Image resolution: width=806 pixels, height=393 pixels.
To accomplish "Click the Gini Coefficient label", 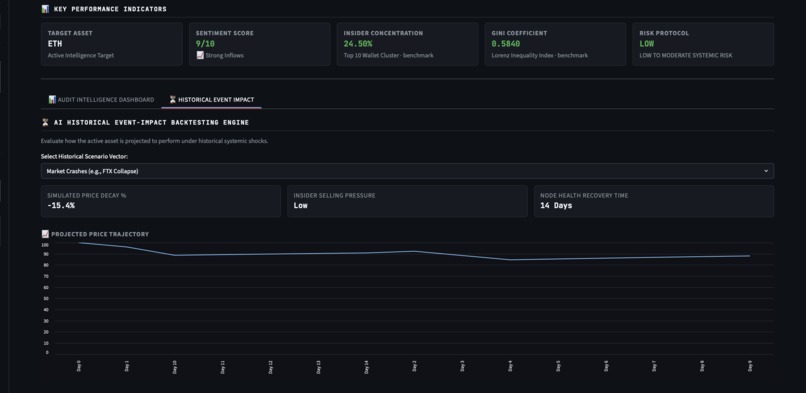I will coord(519,33).
